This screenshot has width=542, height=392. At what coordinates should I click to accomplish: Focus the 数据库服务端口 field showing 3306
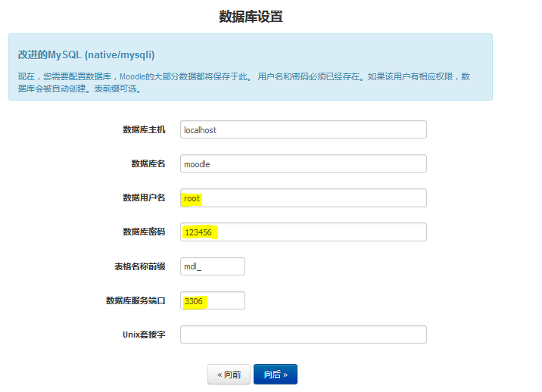(212, 300)
